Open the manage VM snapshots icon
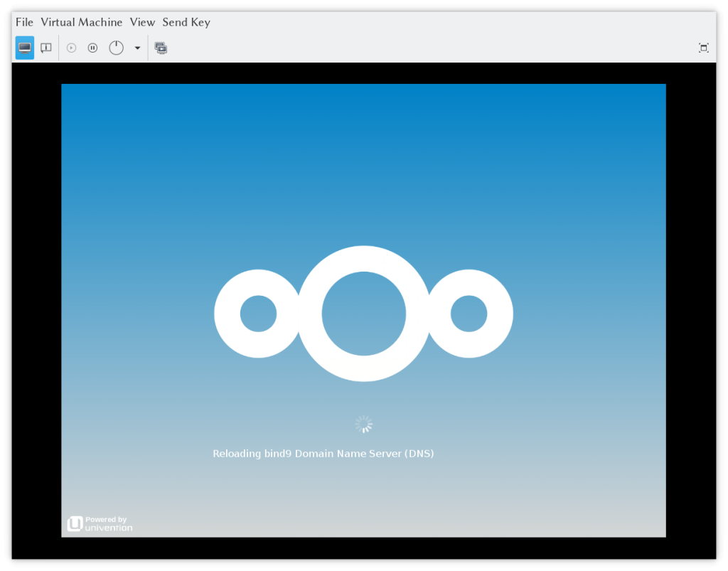Image resolution: width=728 pixels, height=571 pixels. tap(161, 48)
